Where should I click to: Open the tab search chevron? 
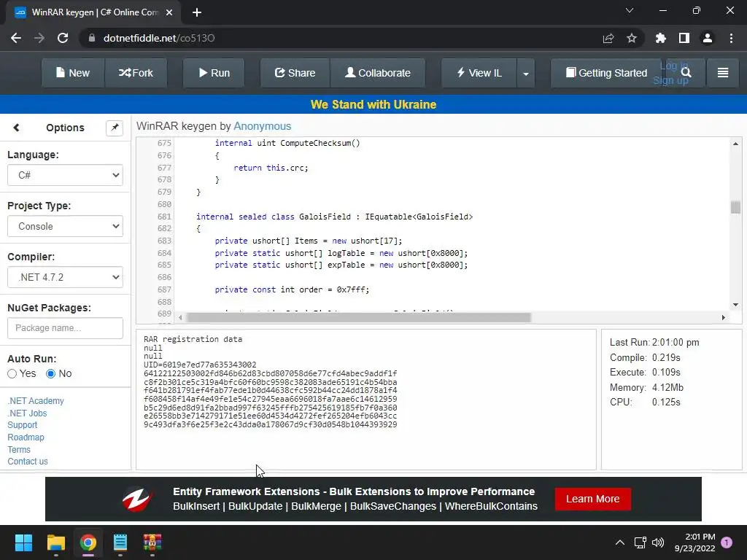630,10
